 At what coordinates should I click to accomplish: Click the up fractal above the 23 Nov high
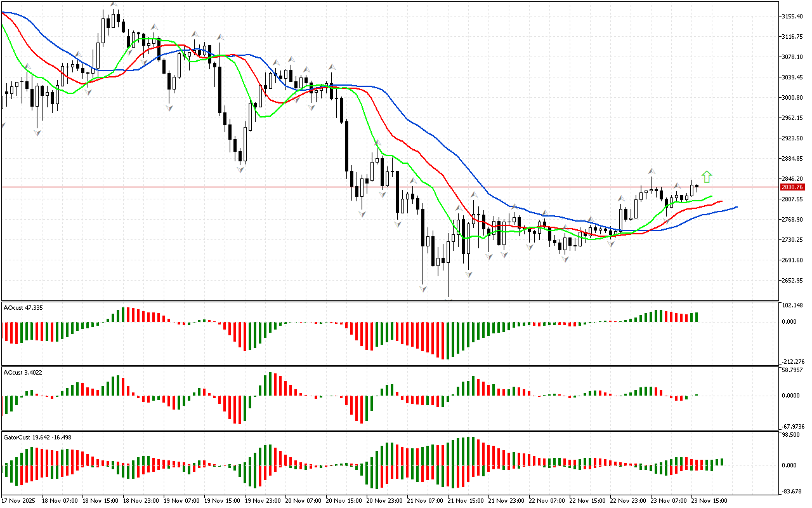pyautogui.click(x=652, y=171)
